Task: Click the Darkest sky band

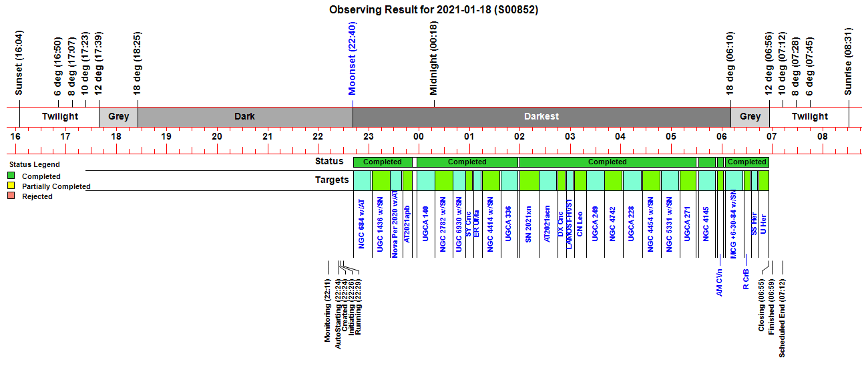Action: pyautogui.click(x=541, y=116)
